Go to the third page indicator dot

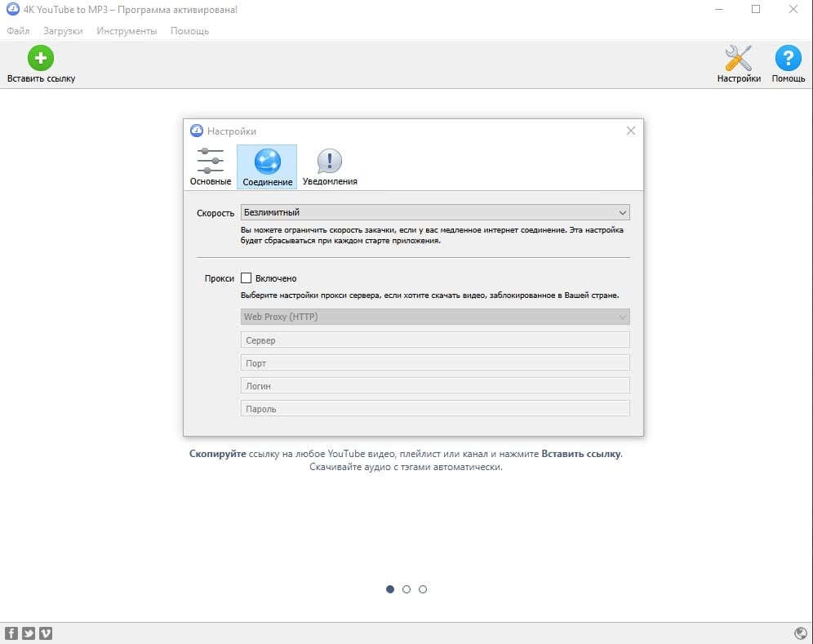(x=423, y=589)
